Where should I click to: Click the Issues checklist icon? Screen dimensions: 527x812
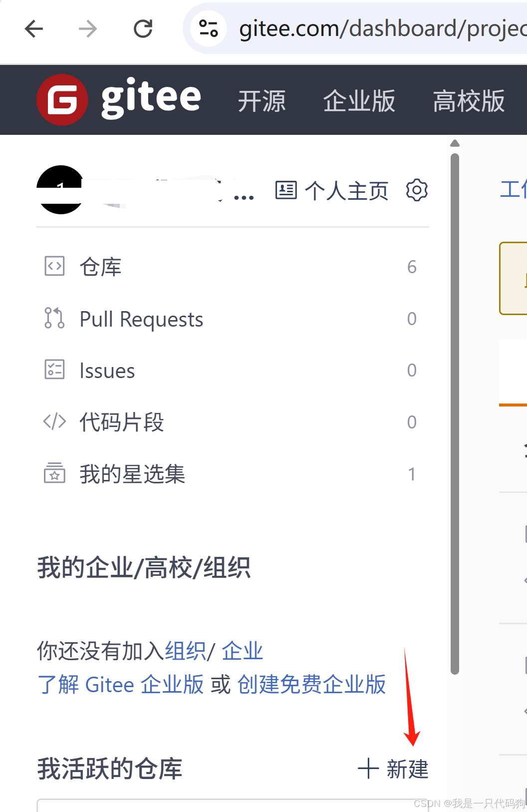(54, 370)
